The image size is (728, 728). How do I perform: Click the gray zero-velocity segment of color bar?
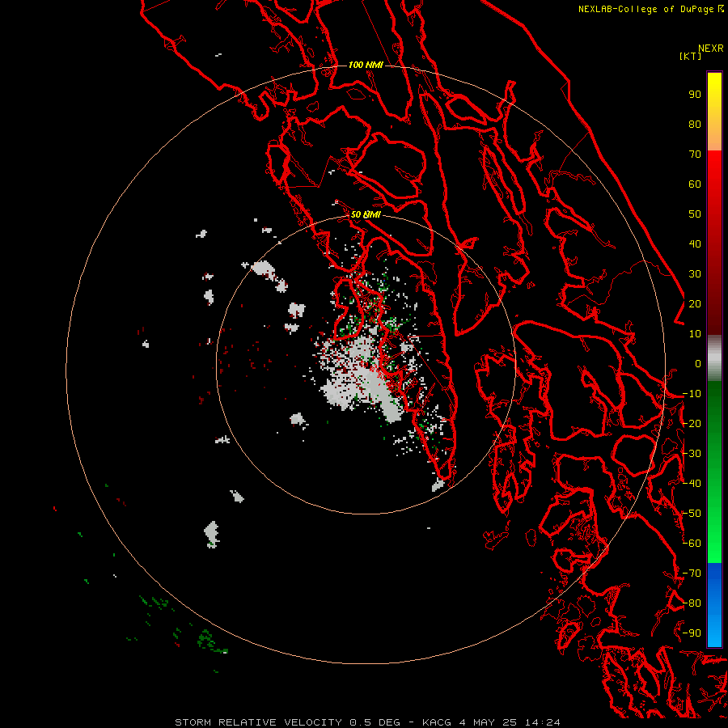[714, 358]
